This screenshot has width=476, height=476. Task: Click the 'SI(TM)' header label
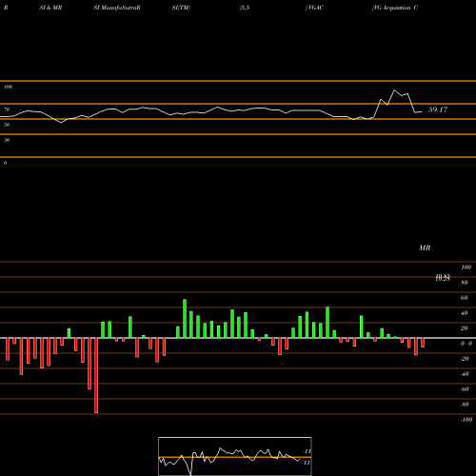(181, 8)
